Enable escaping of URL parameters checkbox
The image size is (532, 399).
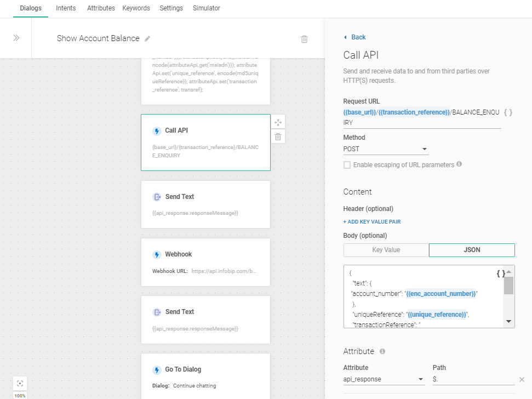click(x=347, y=165)
